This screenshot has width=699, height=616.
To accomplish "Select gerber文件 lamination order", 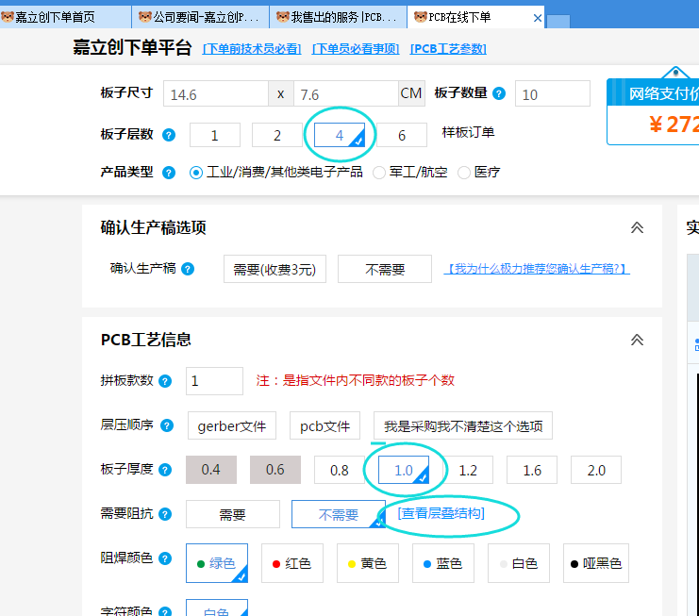I will pos(232,425).
